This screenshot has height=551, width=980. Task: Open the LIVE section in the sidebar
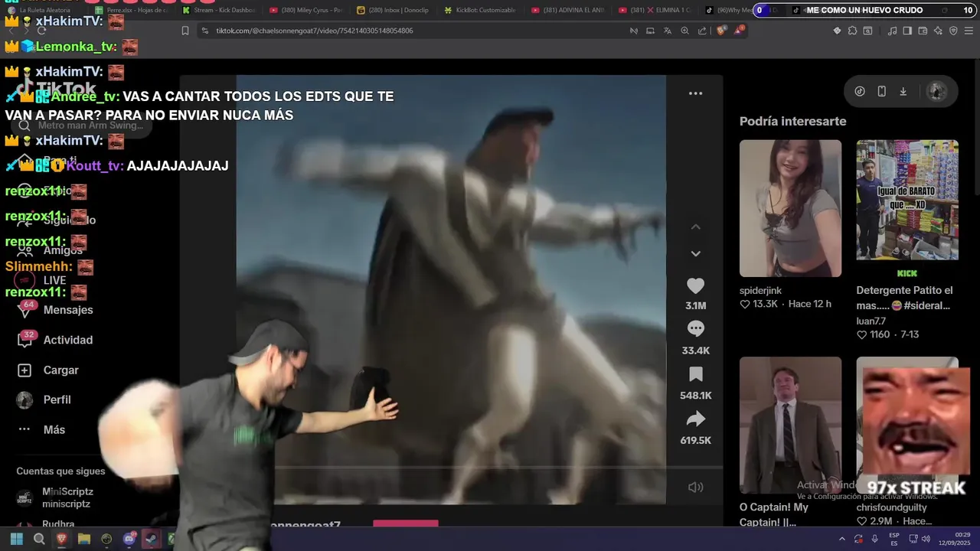coord(42,280)
